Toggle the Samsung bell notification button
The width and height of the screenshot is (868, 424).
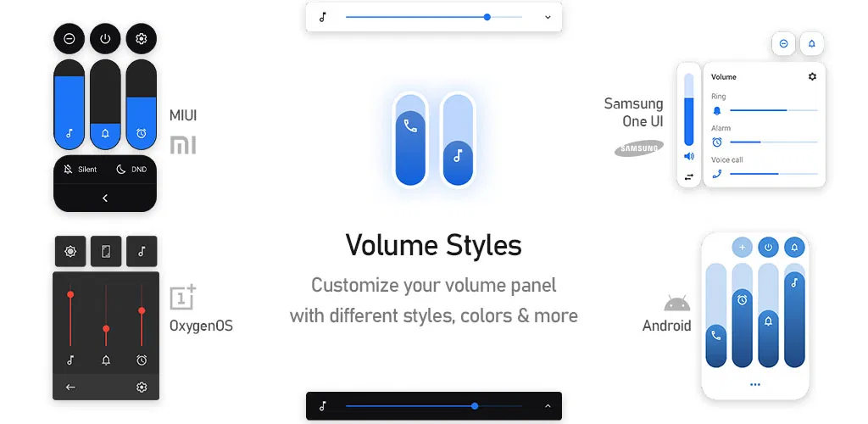coord(811,44)
